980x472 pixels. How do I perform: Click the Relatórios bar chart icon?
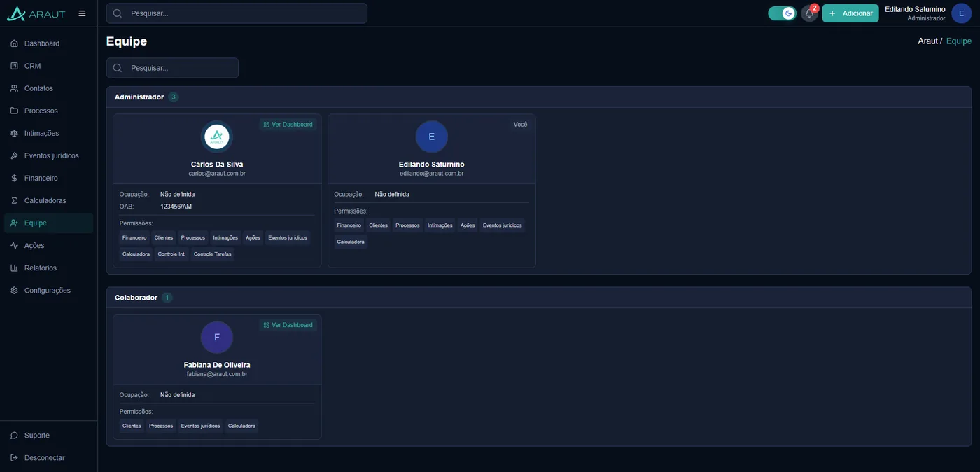[14, 268]
